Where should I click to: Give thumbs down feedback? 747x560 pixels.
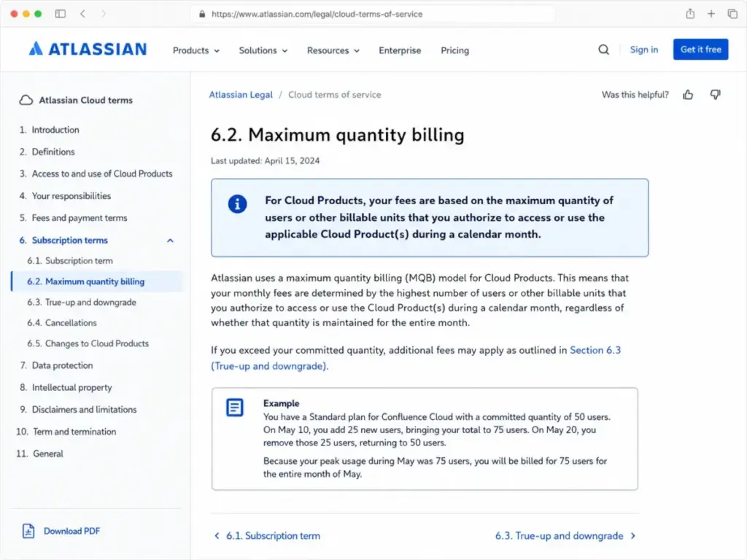pos(715,95)
